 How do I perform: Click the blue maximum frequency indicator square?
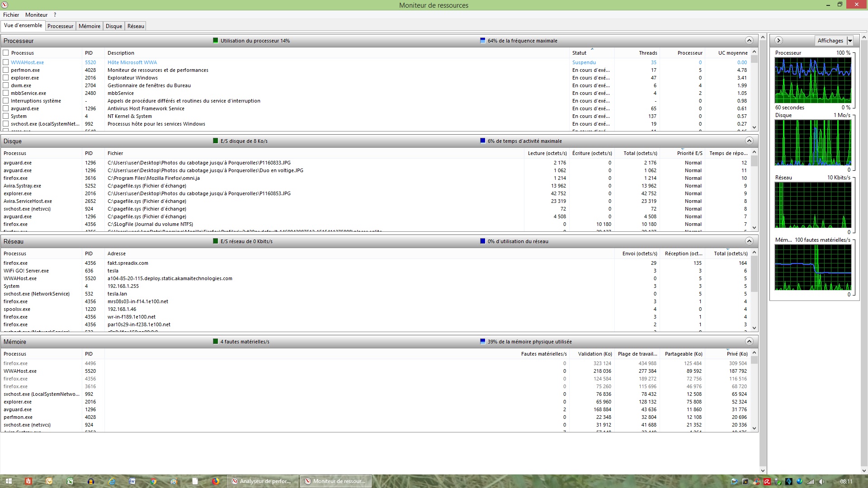(482, 41)
